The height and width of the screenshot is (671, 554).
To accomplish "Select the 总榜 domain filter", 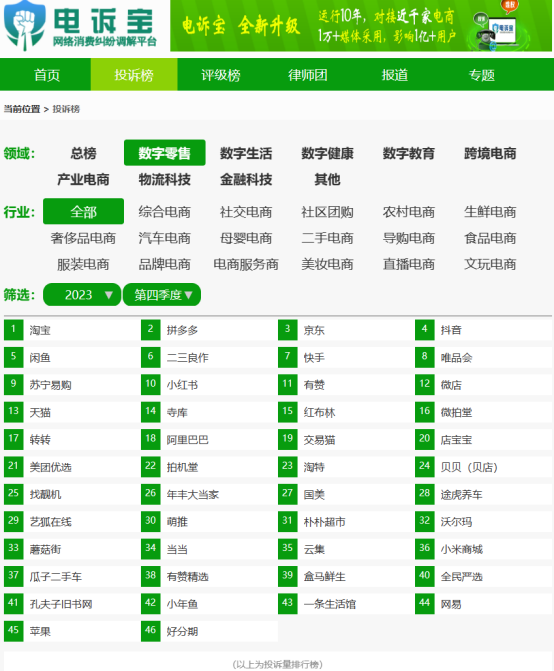I will pos(83,153).
